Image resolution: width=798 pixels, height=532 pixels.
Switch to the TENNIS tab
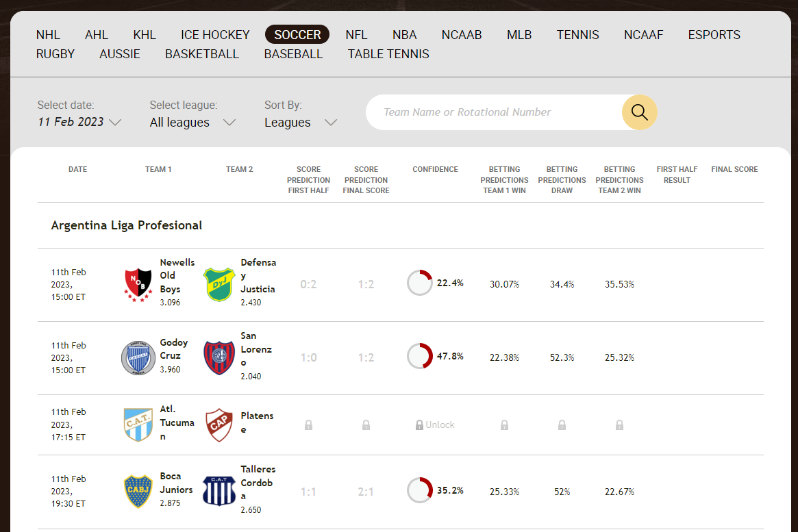[x=577, y=34]
